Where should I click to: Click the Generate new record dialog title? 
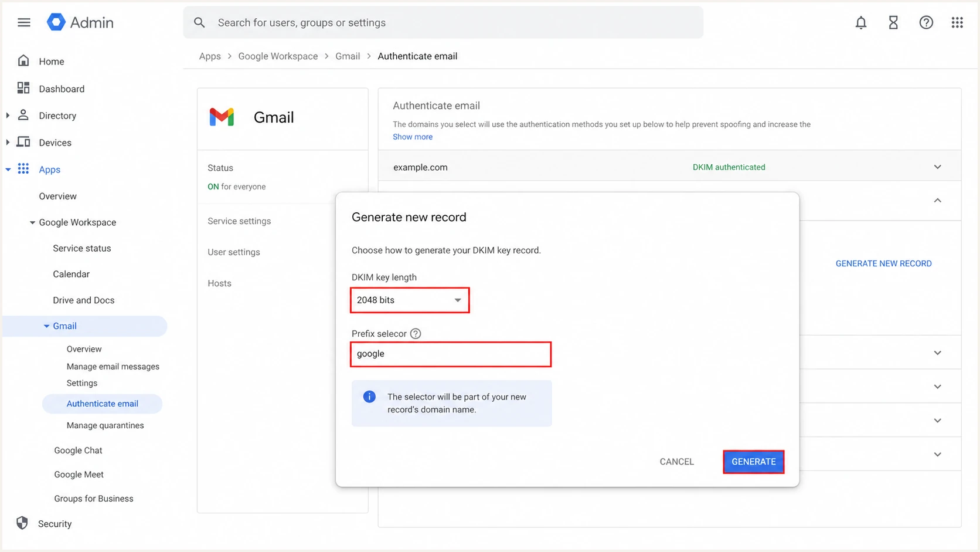[409, 217]
